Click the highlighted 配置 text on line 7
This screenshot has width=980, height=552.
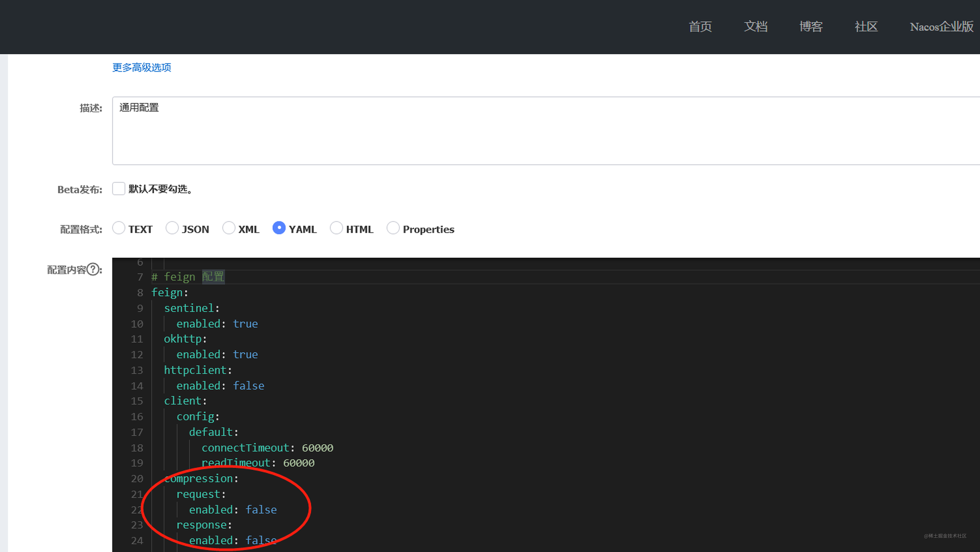[x=213, y=277]
